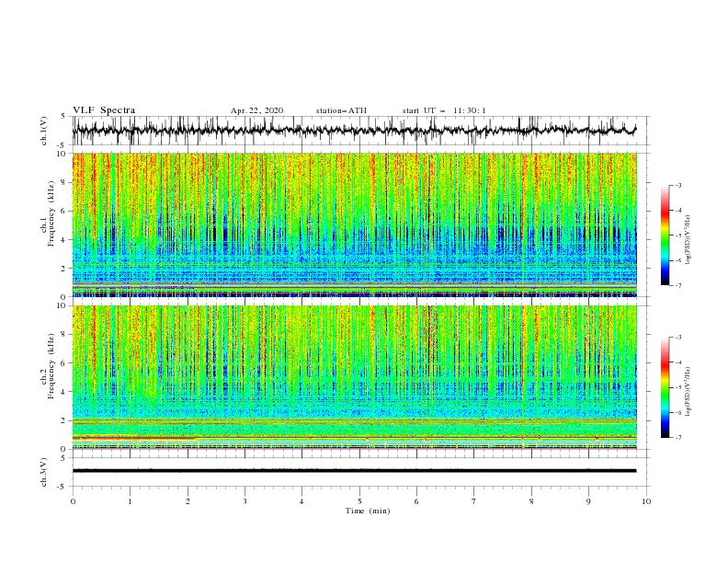Image resolution: width=728 pixels, height=563 pixels.
Task: Click time axis tick label "2"
Action: (x=188, y=501)
